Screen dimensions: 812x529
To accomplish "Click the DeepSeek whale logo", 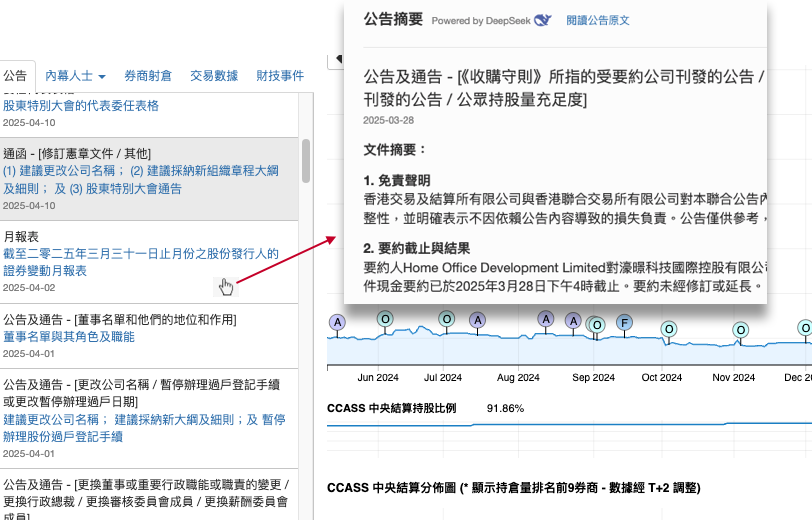I will pos(543,20).
